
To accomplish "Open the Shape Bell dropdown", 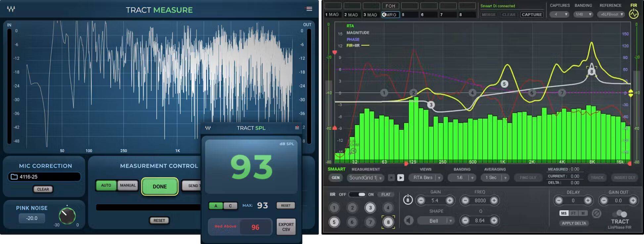I will [x=437, y=220].
